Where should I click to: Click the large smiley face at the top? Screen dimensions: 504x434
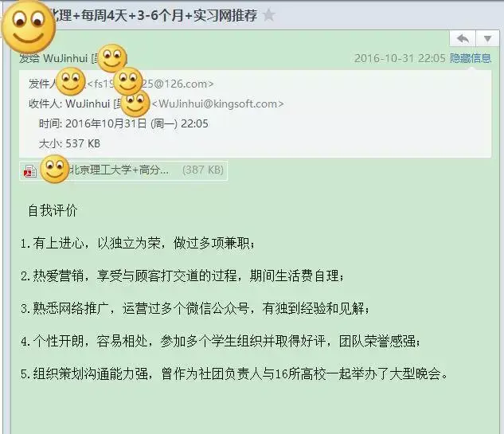pos(29,27)
